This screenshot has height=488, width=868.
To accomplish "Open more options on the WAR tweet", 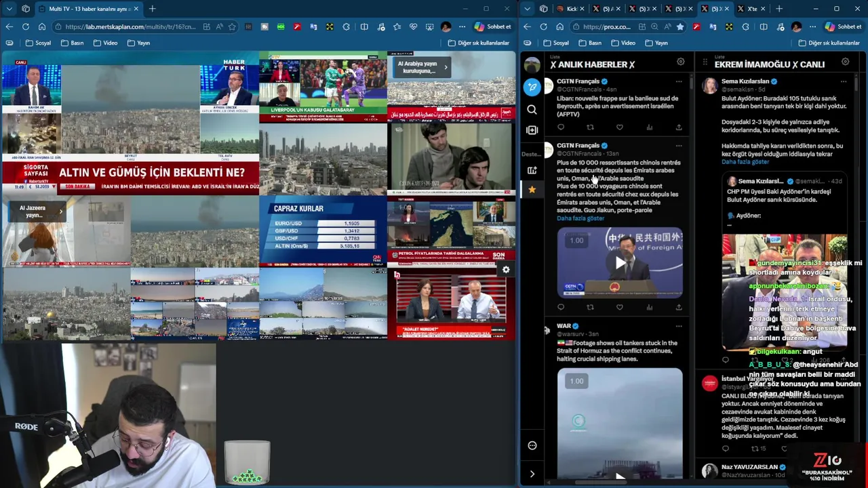I will [679, 326].
